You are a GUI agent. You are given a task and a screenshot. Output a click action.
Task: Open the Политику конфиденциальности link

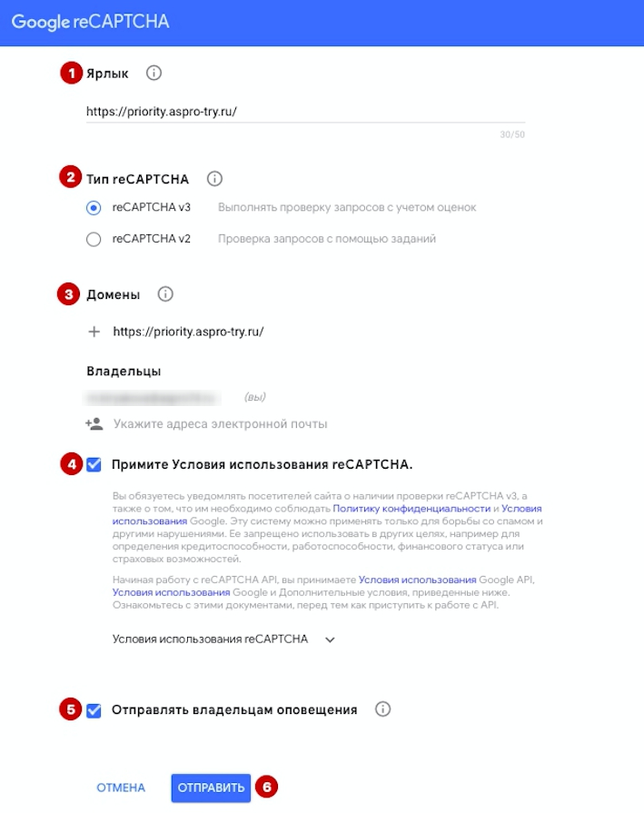click(411, 509)
